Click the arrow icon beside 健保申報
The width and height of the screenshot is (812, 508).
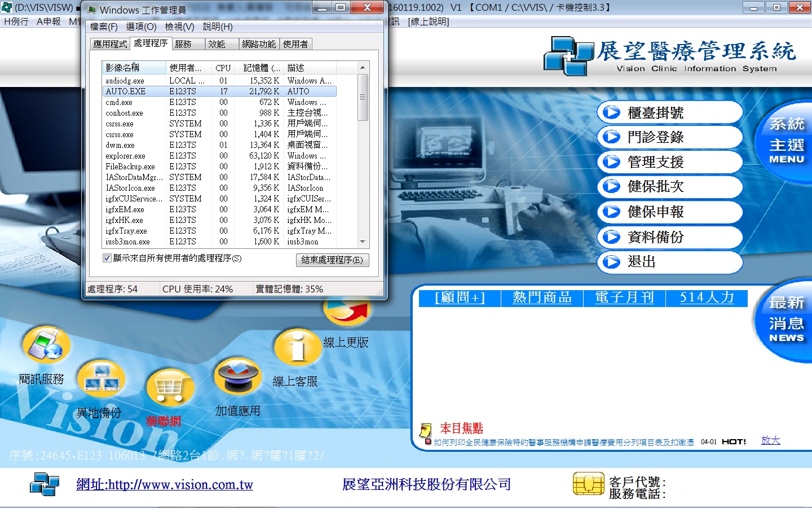tap(611, 212)
